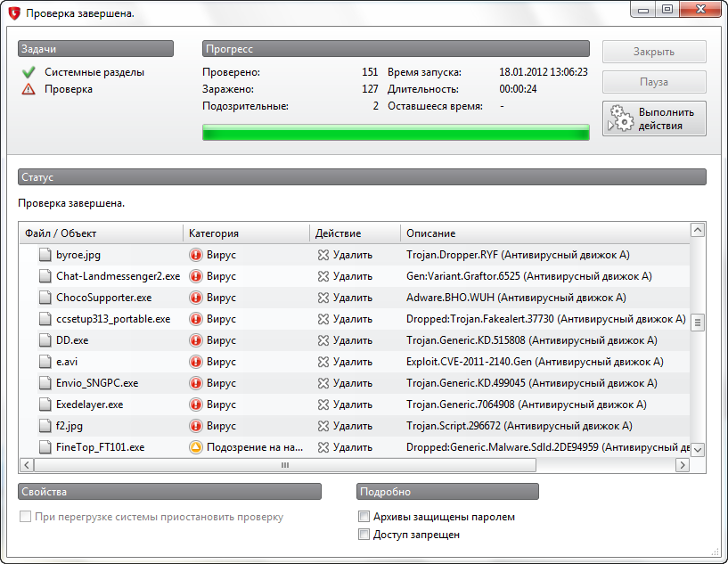Toggle При перегрузке системы приостановить проверку checkbox
The image size is (728, 564).
click(x=25, y=516)
